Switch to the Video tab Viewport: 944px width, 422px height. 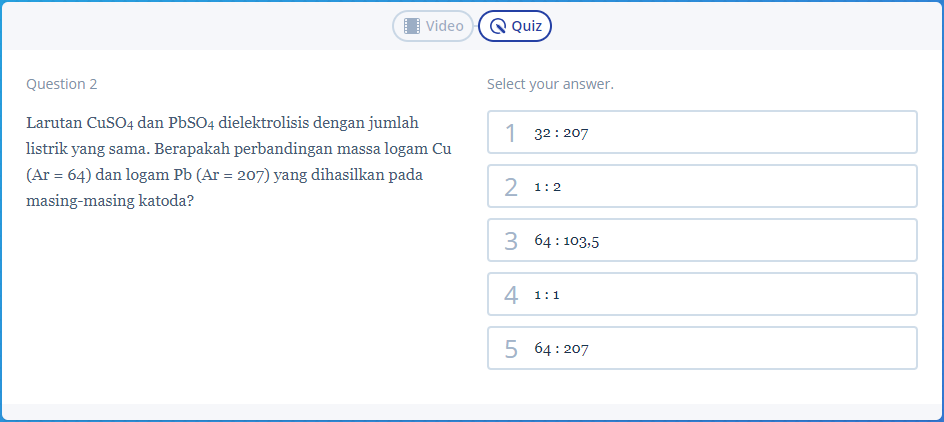pos(433,26)
